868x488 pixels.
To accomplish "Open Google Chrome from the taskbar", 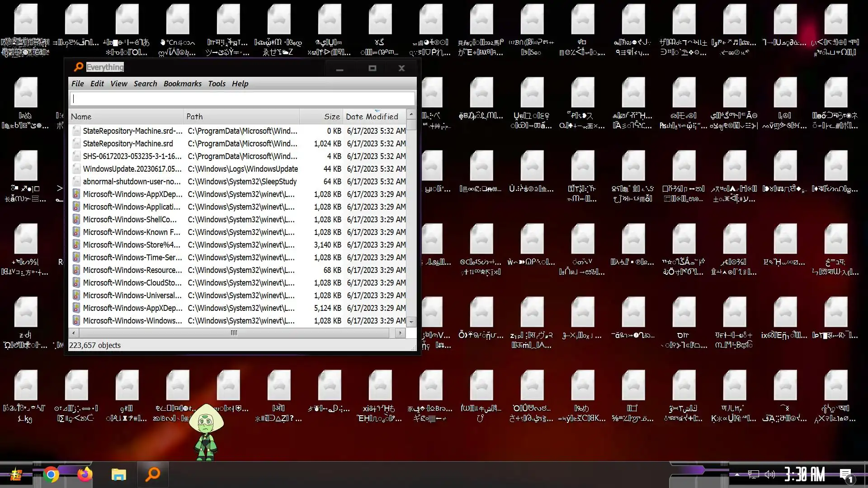I will coord(51,474).
